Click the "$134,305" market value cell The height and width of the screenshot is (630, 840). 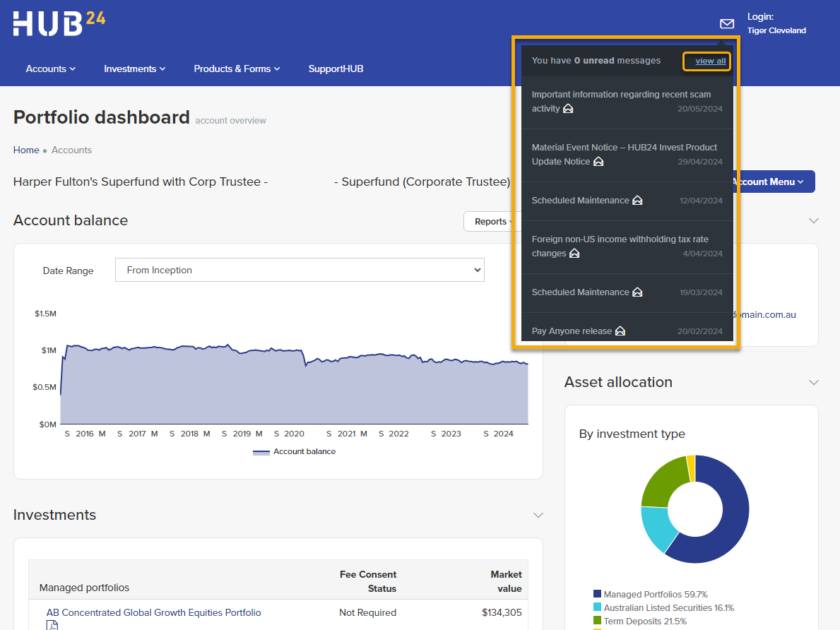(502, 612)
